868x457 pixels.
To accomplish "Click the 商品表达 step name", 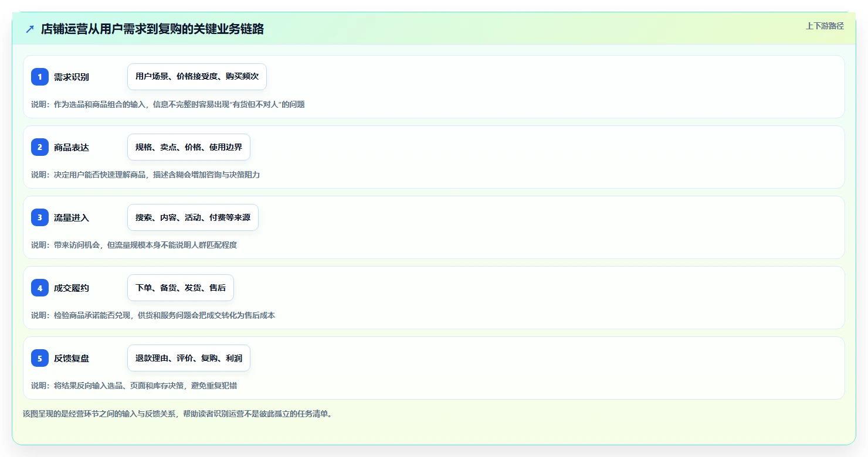I will tap(72, 147).
